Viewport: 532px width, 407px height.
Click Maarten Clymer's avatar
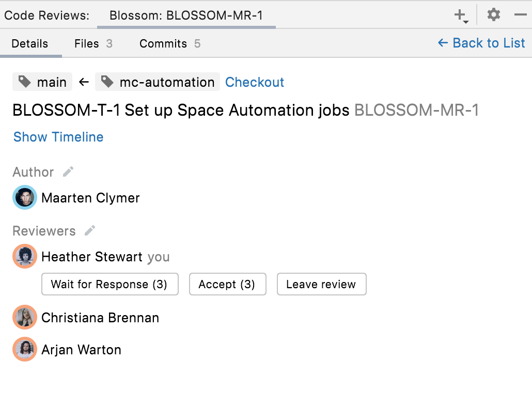25,198
